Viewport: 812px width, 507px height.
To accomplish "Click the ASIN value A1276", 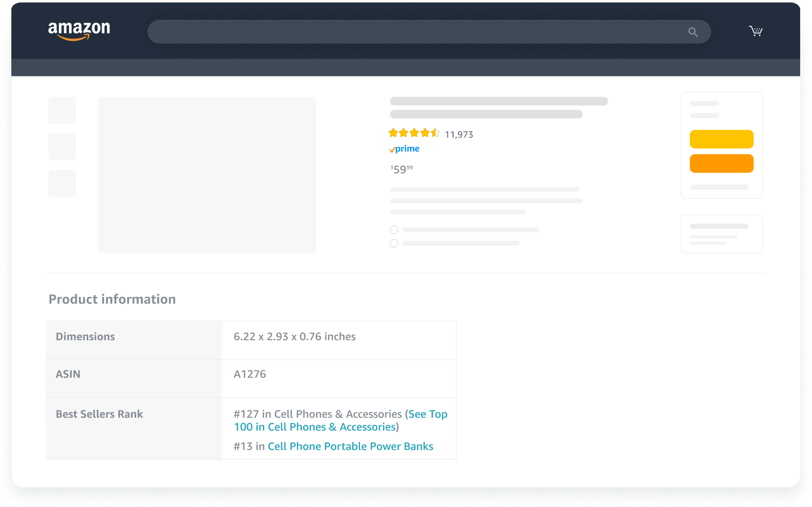I will pyautogui.click(x=250, y=373).
